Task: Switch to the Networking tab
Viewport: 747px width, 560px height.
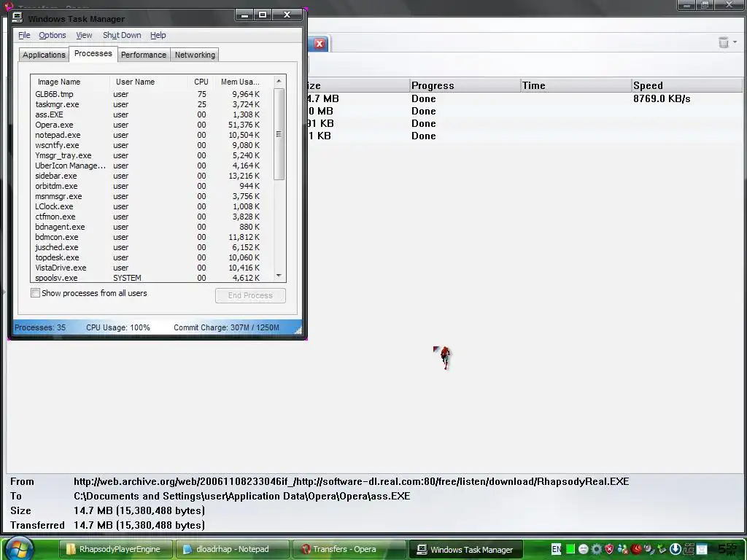Action: tap(195, 55)
